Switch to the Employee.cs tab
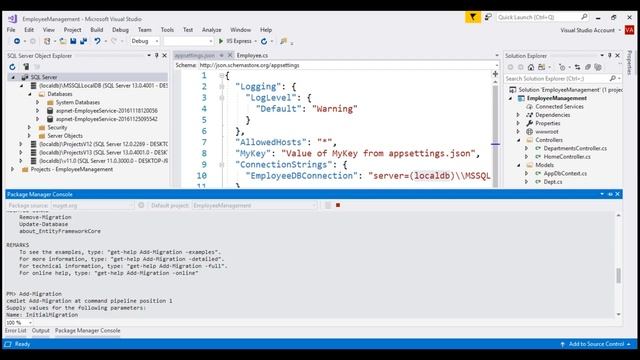This screenshot has width=640, height=360. point(252,56)
